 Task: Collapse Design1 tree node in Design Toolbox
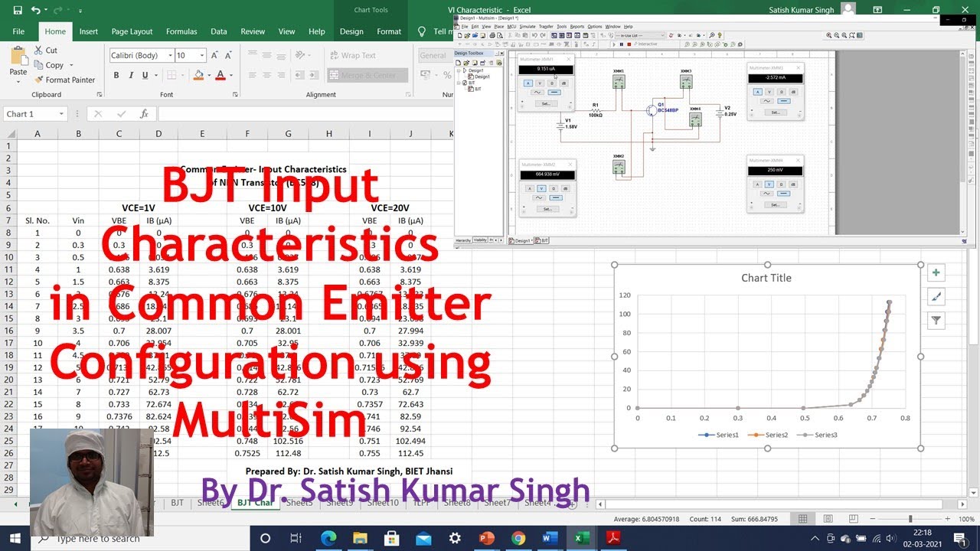coord(459,70)
